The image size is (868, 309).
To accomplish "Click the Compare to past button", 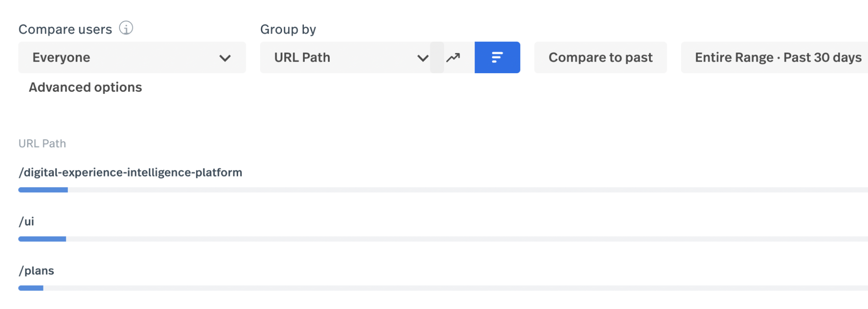I will (x=600, y=57).
